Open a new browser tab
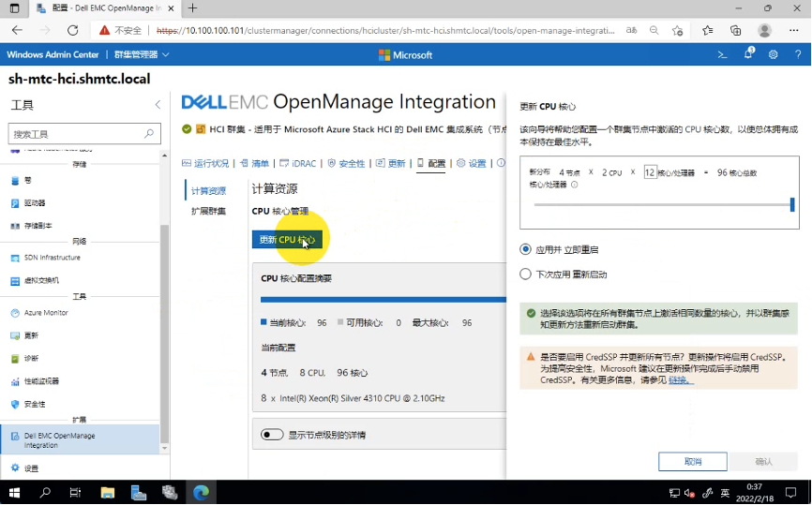The image size is (812, 505). 192,8
